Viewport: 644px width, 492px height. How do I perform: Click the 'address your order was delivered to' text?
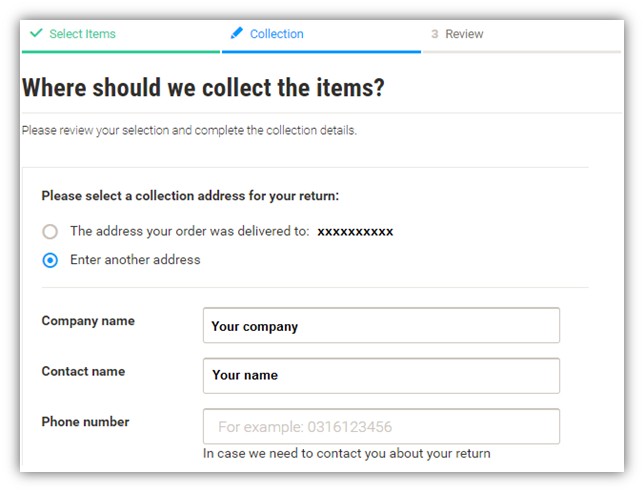pyautogui.click(x=189, y=231)
